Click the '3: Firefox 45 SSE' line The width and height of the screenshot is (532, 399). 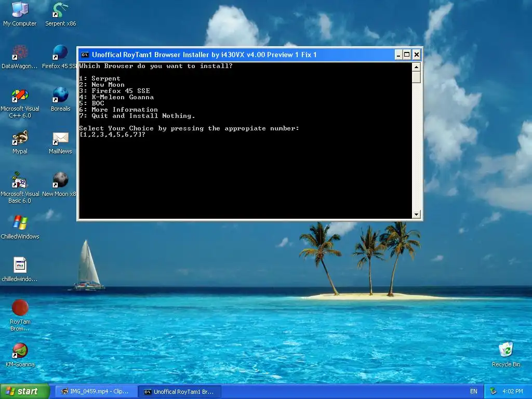[x=115, y=91]
